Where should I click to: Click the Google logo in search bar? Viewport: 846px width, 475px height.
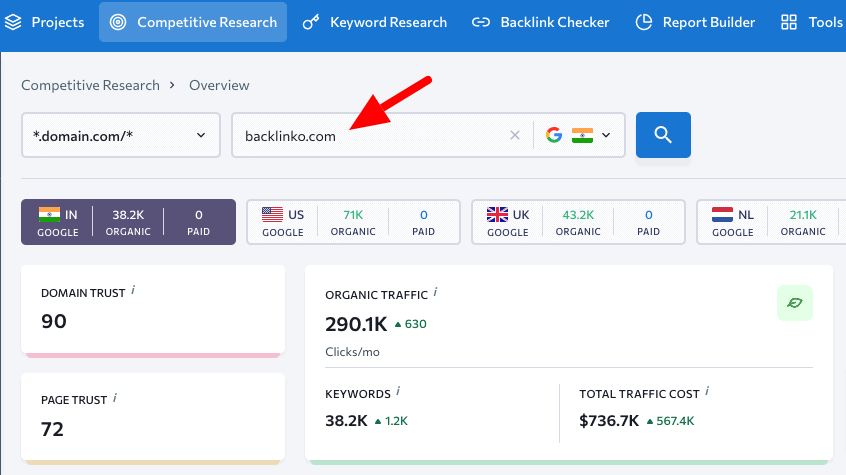pyautogui.click(x=554, y=135)
